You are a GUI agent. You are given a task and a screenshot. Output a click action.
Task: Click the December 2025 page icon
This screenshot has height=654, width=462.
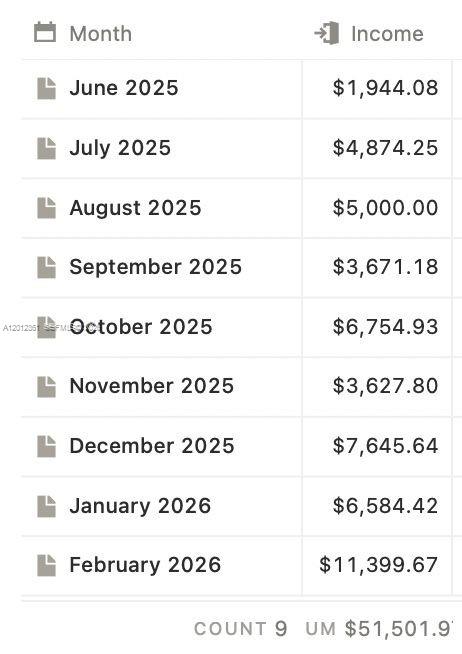46,446
